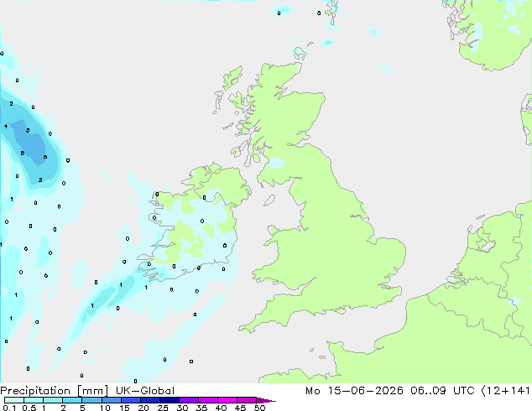Pick the 1–2 mm legend color swatch
This screenshot has width=532, height=411.
pos(53,400)
